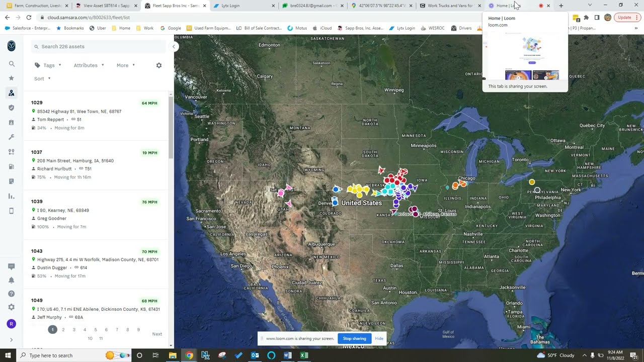Open the Dispatch routes icon in sidebar
This screenshot has width=644, height=362.
[12, 152]
